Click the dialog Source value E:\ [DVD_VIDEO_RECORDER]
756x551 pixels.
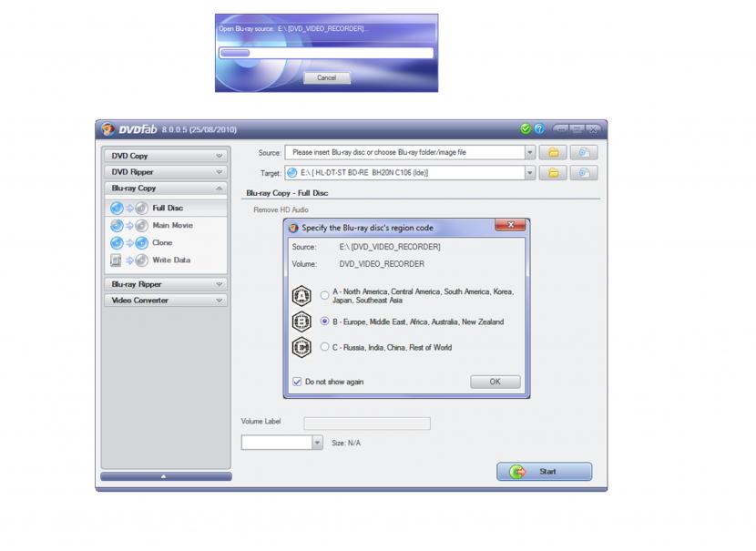click(x=390, y=247)
